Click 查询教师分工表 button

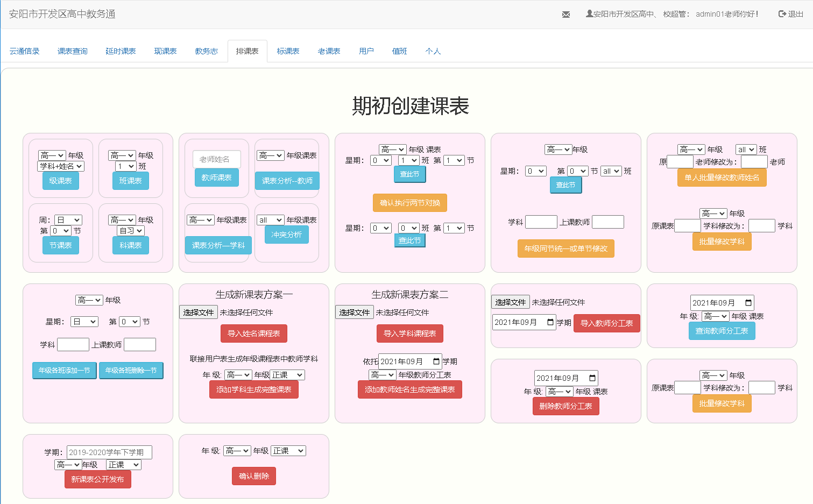tap(722, 331)
